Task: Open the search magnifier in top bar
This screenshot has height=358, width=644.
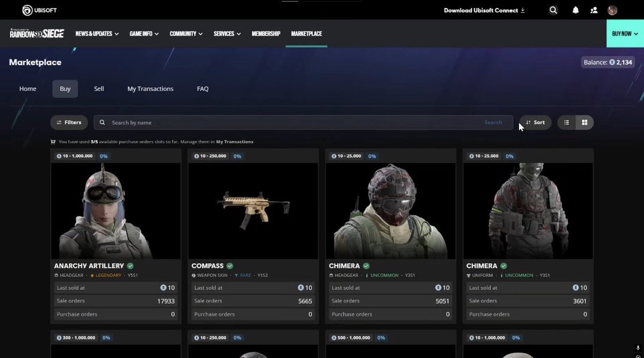Action: [x=553, y=10]
